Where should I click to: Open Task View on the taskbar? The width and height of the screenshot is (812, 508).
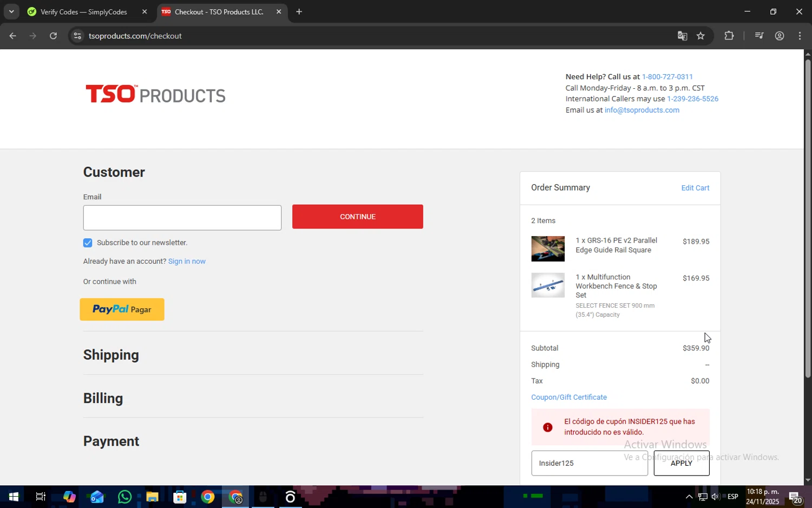coord(41,497)
